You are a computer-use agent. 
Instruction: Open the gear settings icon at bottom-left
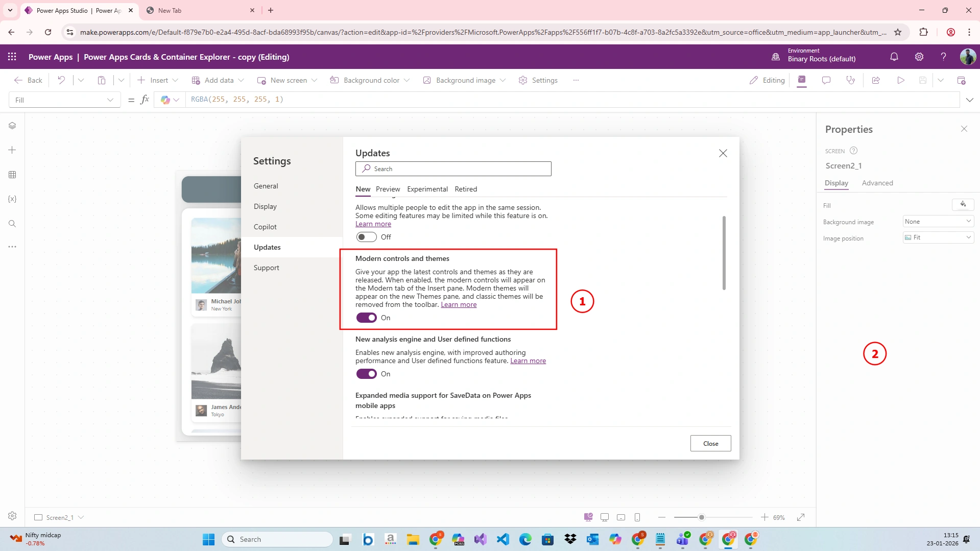point(12,516)
